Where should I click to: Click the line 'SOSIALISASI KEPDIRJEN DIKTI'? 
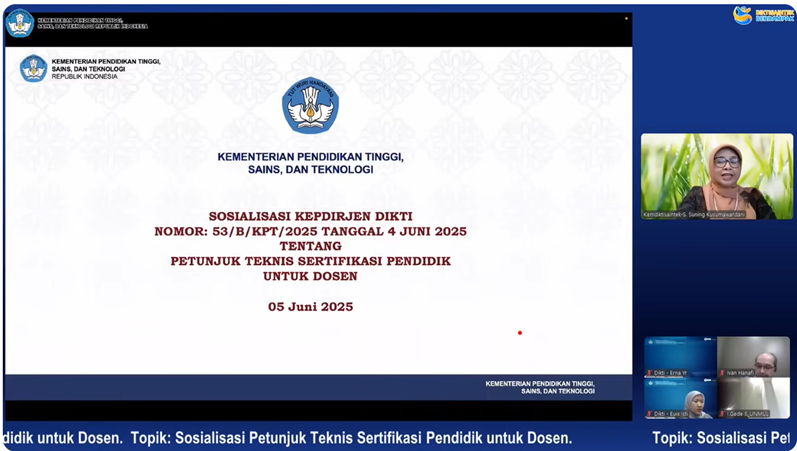[x=311, y=216]
